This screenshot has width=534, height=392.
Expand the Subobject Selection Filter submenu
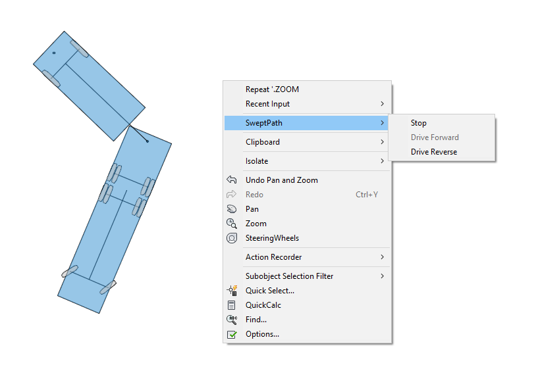pyautogui.click(x=382, y=276)
